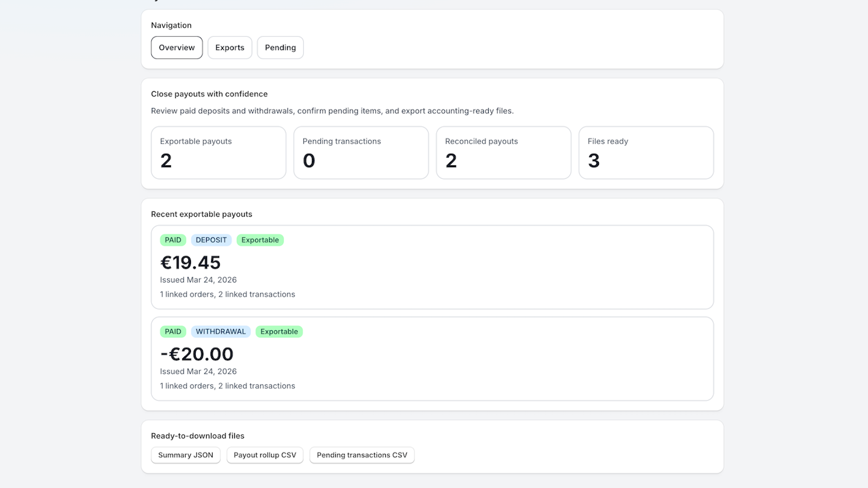Download the Pending transactions CSV
The width and height of the screenshot is (868, 488).
click(x=362, y=455)
